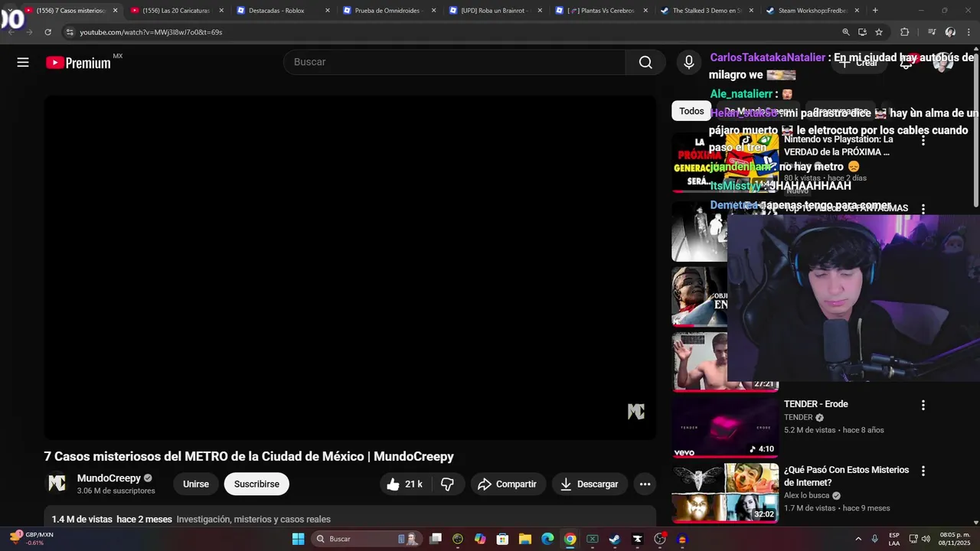Image resolution: width=980 pixels, height=551 pixels.
Task: Open Microsoft Edge from the taskbar
Action: pos(547,539)
